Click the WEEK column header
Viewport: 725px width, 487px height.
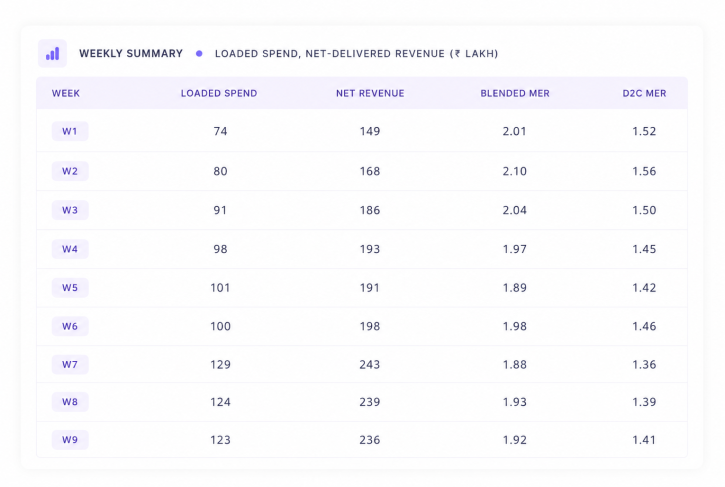66,93
